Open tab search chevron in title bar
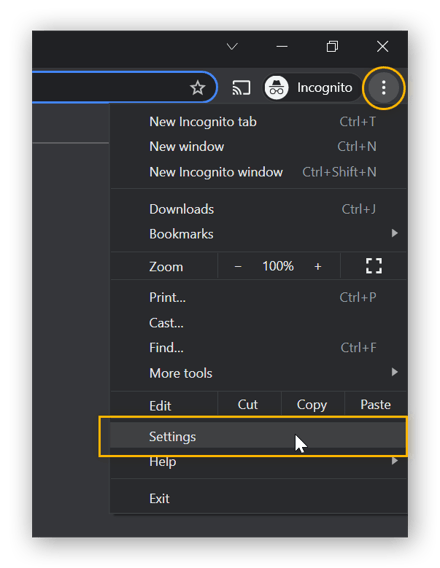The height and width of the screenshot is (568, 440). tap(232, 47)
